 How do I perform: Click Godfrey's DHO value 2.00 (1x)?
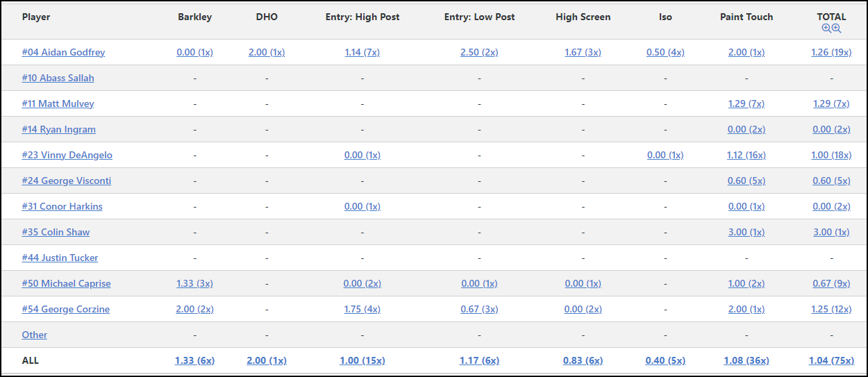click(x=267, y=52)
